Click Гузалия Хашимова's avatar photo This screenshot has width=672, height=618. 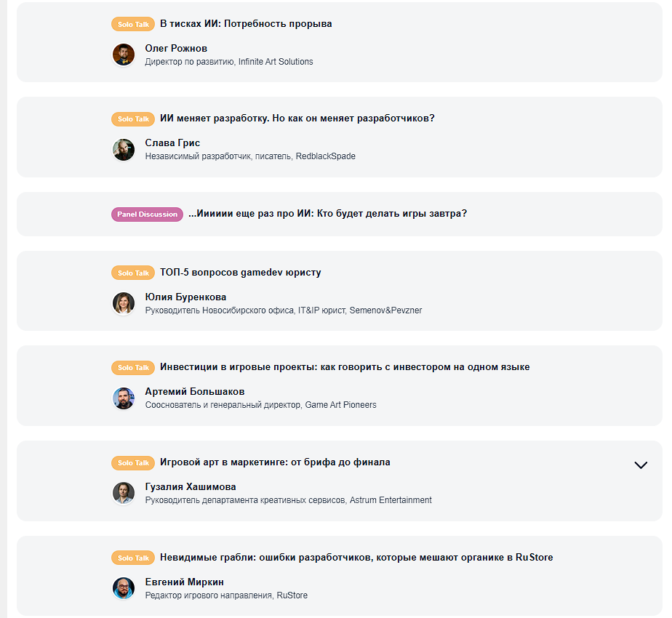pos(124,493)
